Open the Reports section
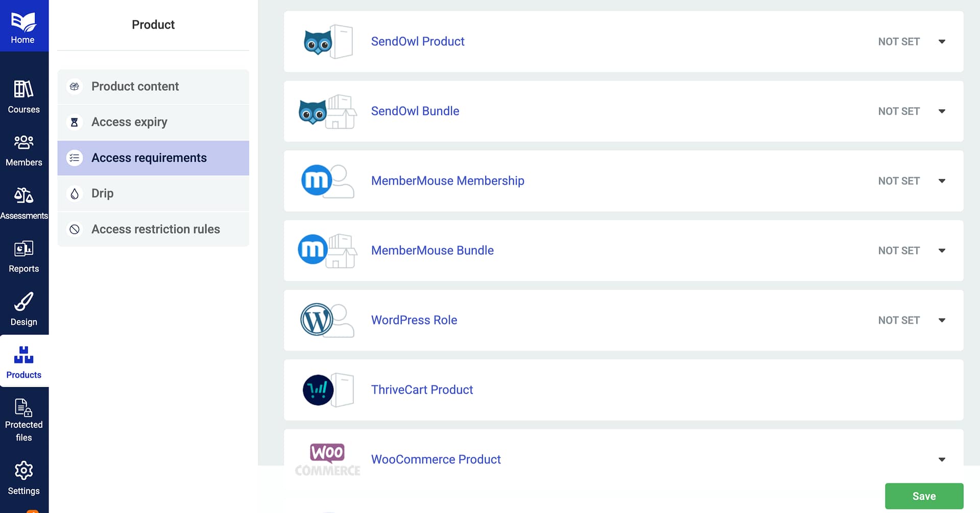This screenshot has width=980, height=513. pos(23,250)
